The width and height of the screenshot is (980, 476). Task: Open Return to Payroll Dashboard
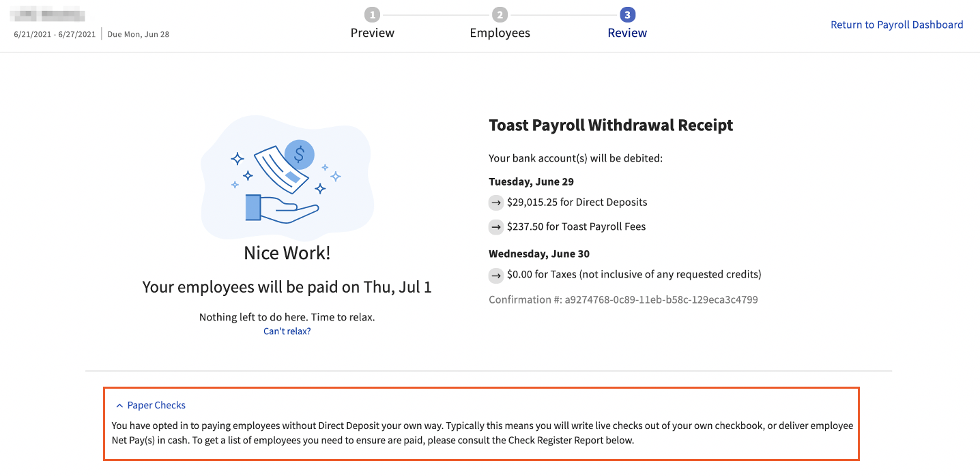pyautogui.click(x=896, y=25)
